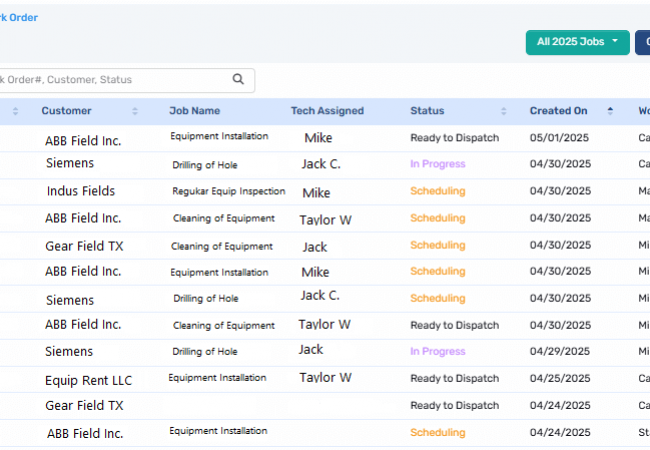Image resolution: width=650 pixels, height=450 pixels.
Task: Click Mike tech in Indus Fields row
Action: click(316, 193)
